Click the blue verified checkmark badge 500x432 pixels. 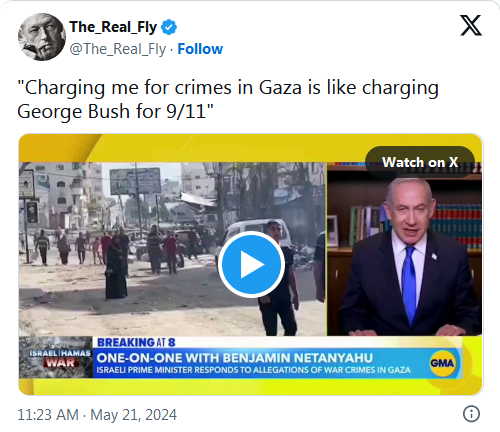point(169,27)
